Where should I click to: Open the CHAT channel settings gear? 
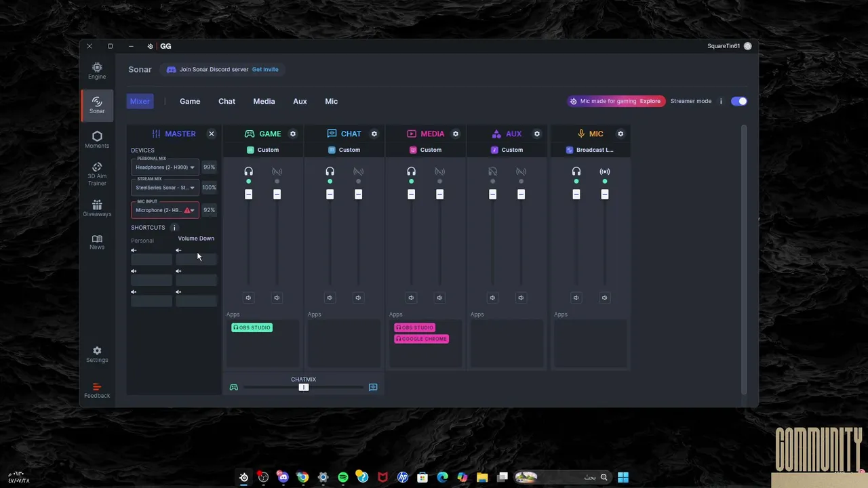click(374, 134)
